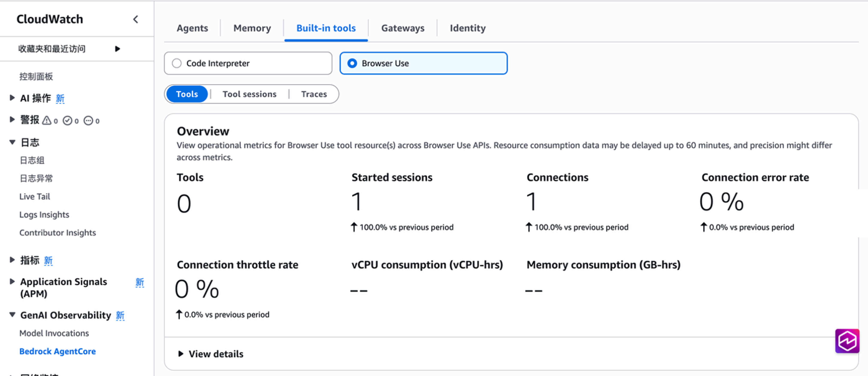
Task: Select the Code Interpreter radio option
Action: (x=177, y=63)
